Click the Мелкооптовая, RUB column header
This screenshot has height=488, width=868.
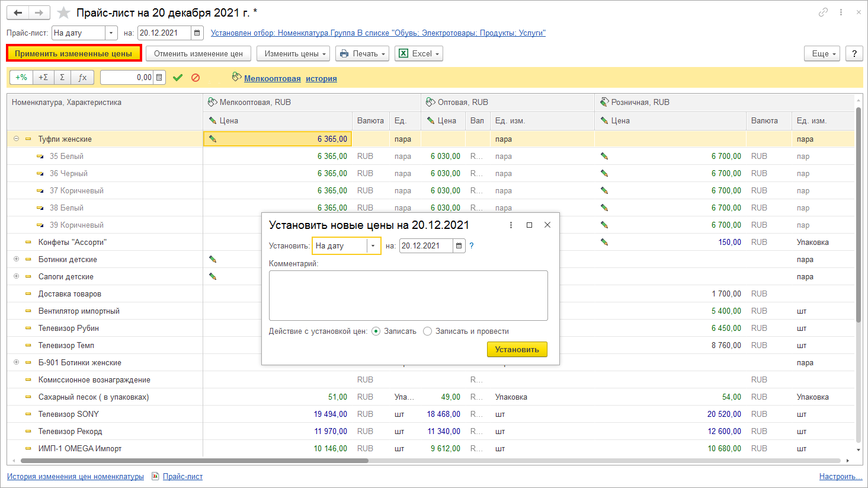click(x=312, y=102)
